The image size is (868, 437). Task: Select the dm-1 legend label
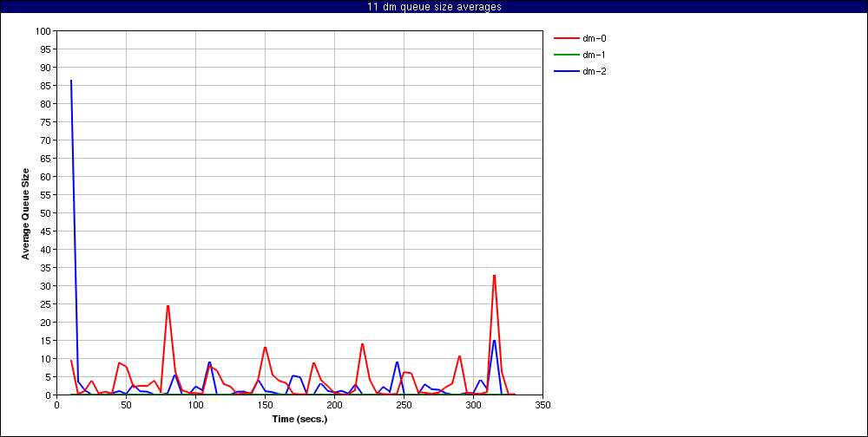click(595, 55)
